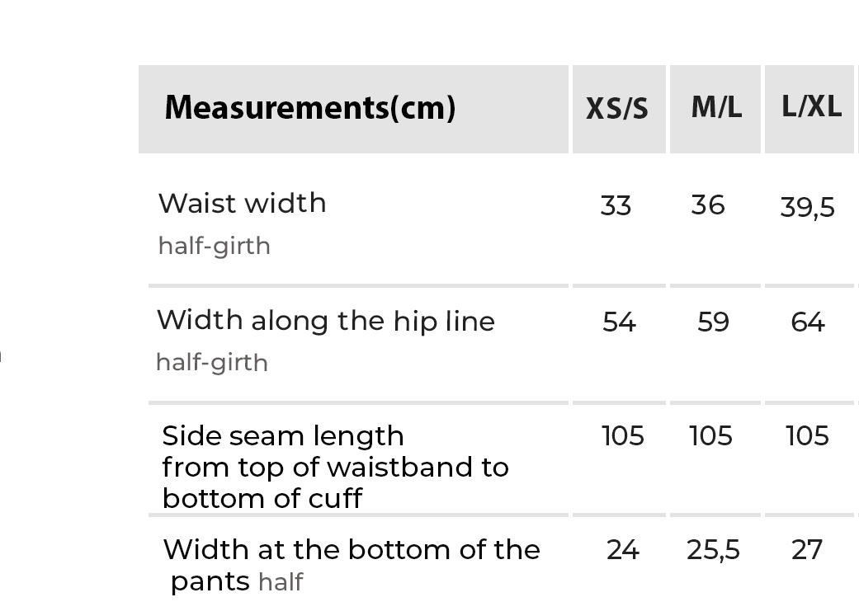Click side seam 105 under L/XL

[807, 435]
